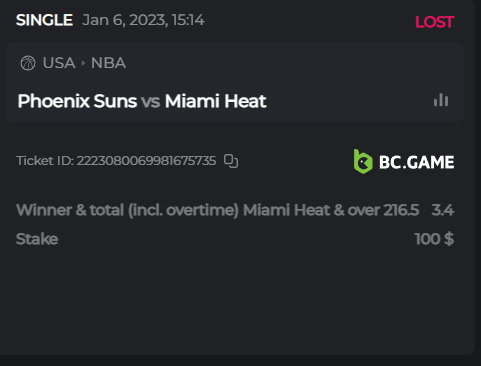This screenshot has height=366, width=481.
Task: Select the Ticket ID number text
Action: [146, 161]
